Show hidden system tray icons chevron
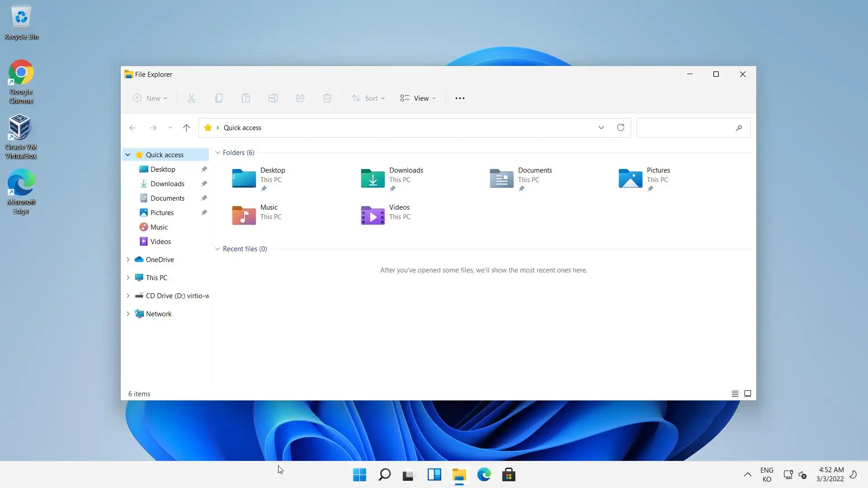868x488 pixels. click(x=747, y=474)
